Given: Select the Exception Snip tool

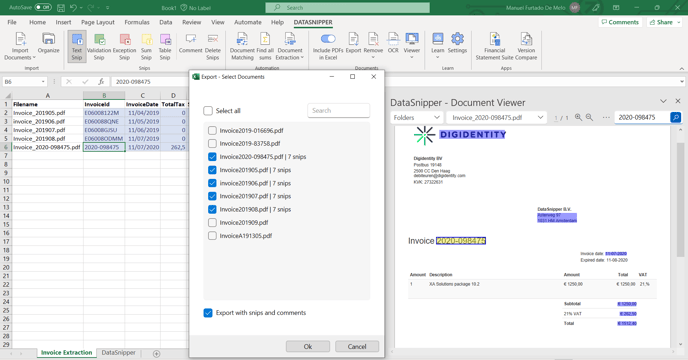Looking at the screenshot, I should click(x=125, y=46).
